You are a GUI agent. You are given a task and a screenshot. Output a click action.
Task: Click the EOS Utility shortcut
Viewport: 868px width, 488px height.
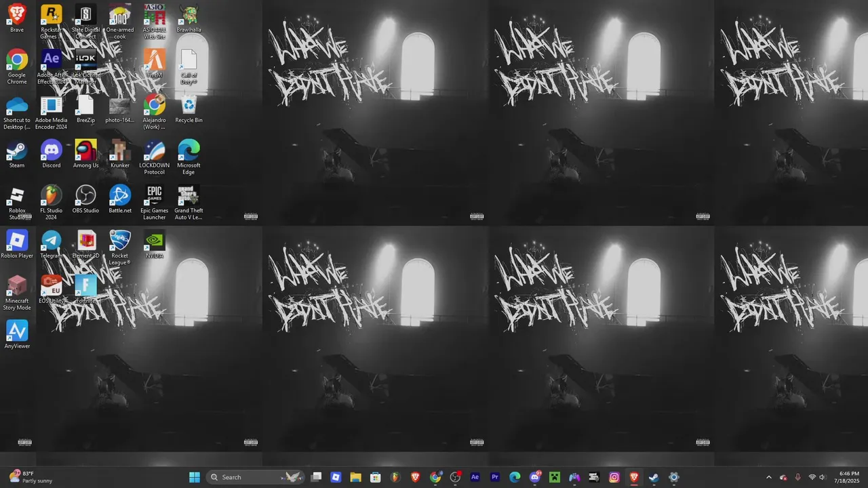coord(52,290)
